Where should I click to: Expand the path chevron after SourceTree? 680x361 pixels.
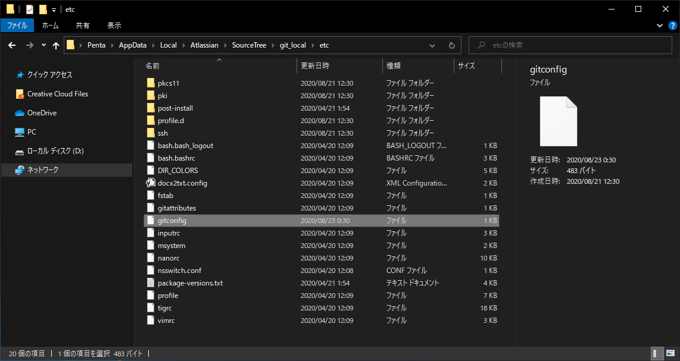273,45
